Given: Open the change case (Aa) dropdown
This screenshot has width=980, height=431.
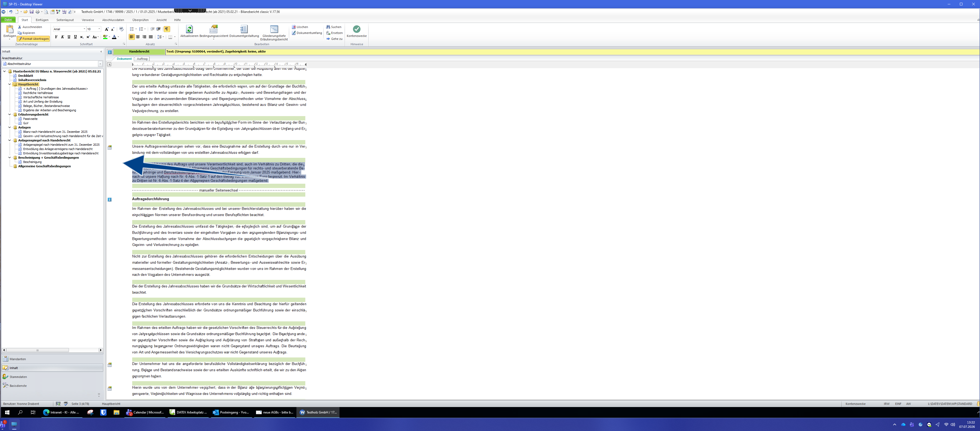Looking at the screenshot, I should tap(96, 37).
